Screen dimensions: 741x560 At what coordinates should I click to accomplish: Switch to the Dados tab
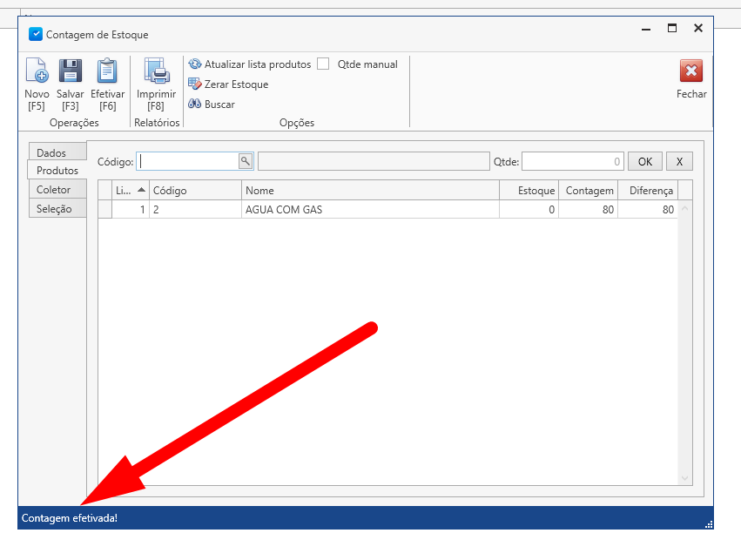click(51, 153)
